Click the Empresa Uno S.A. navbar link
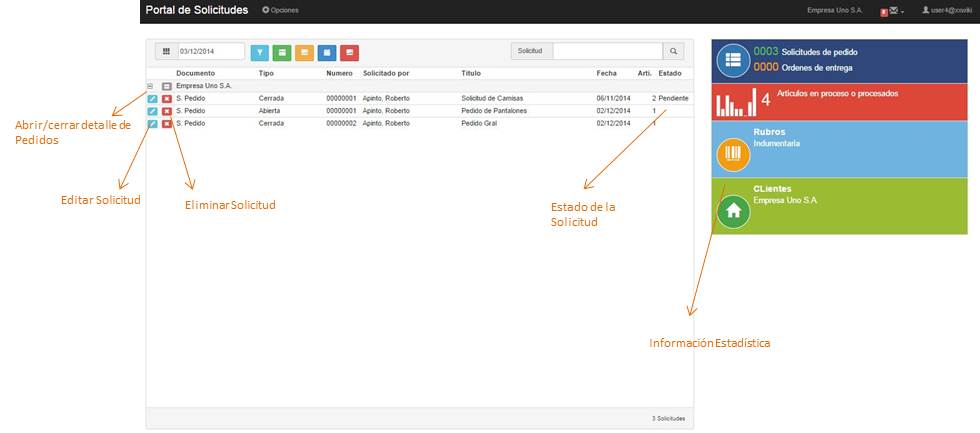980x433 pixels. pos(834,10)
